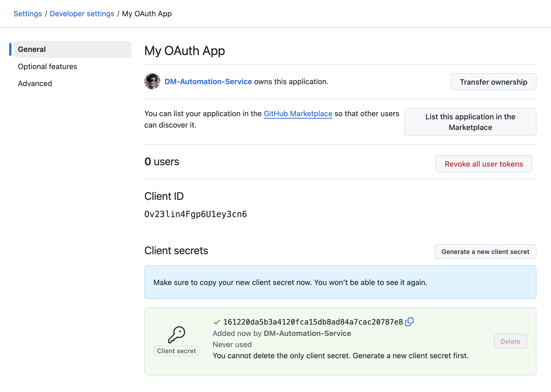Copy the client secret using copy icon
This screenshot has height=392, width=551.
pos(409,322)
